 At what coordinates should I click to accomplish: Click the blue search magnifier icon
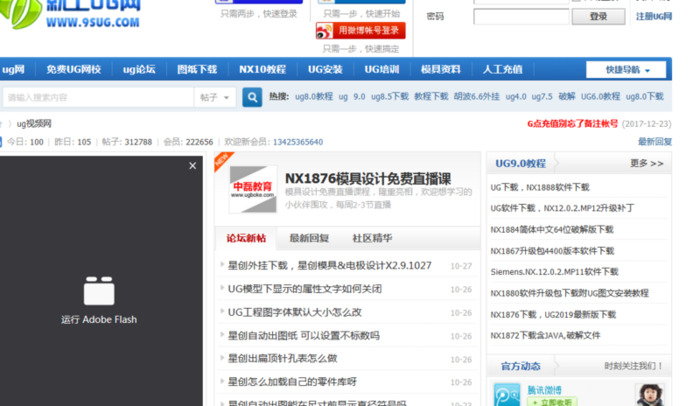click(252, 97)
